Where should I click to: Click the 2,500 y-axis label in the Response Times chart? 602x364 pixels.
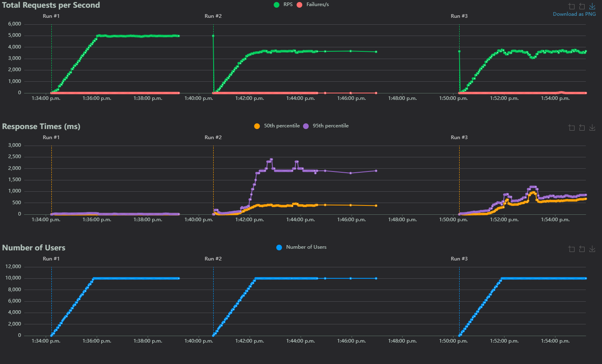(15, 157)
